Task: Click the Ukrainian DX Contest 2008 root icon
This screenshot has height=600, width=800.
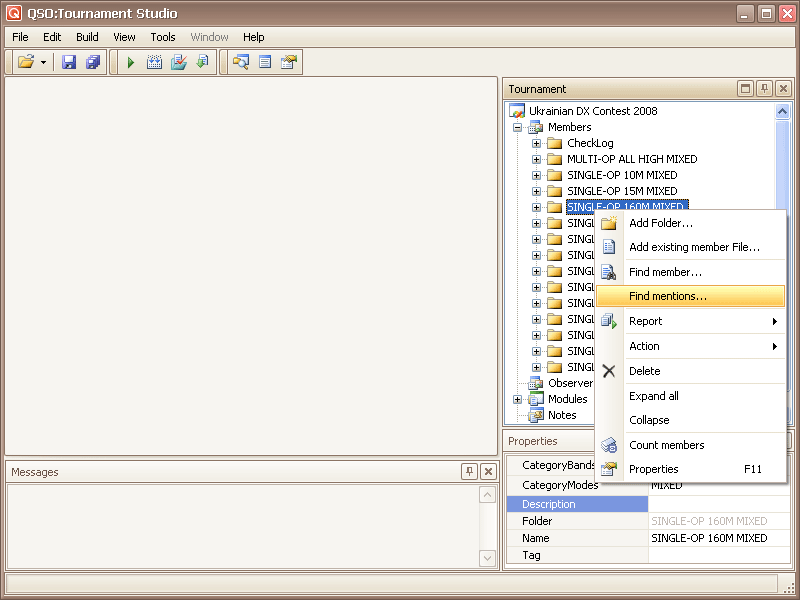Action: 517,111
